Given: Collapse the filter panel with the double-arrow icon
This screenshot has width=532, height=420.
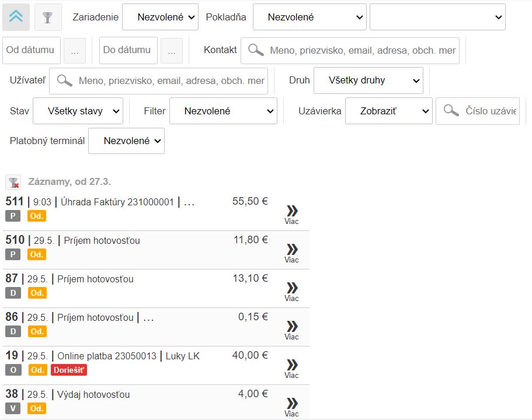Looking at the screenshot, I should [16, 17].
